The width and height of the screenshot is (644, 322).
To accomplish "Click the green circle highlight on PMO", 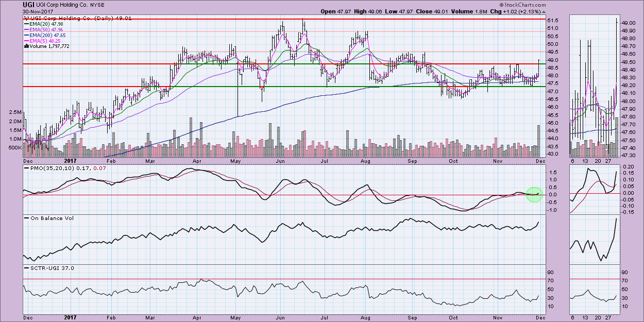I will [x=534, y=194].
